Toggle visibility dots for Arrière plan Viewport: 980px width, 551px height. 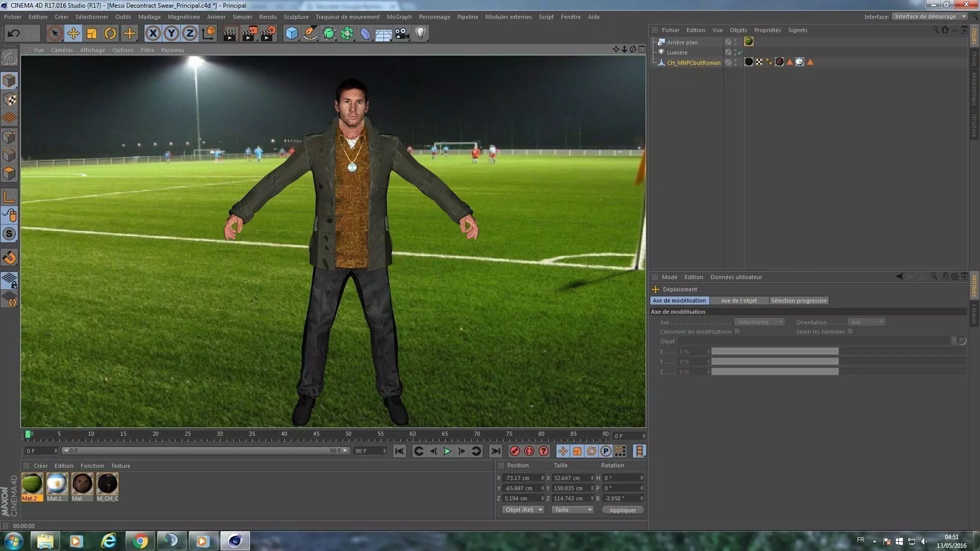click(x=736, y=42)
